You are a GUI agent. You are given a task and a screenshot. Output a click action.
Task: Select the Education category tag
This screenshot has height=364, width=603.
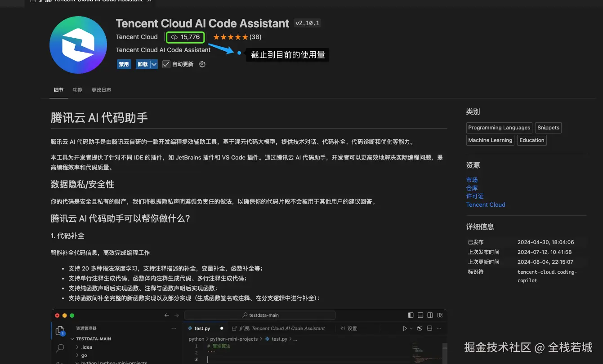532,140
